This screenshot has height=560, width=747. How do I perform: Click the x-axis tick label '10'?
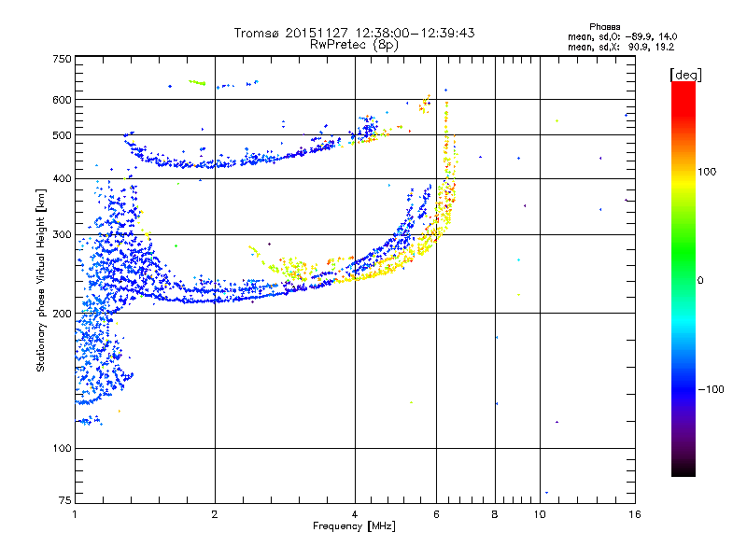pos(540,514)
